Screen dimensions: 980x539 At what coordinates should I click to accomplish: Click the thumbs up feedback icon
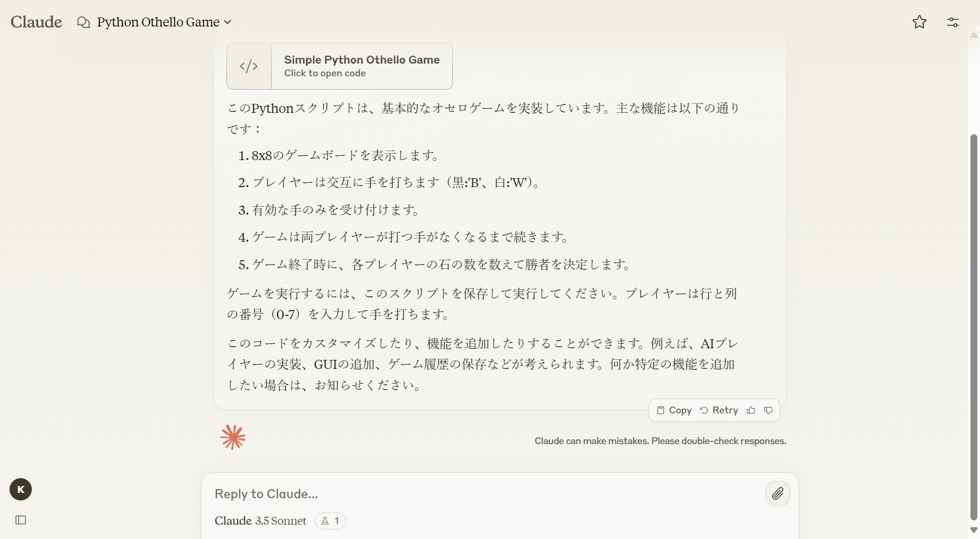751,410
